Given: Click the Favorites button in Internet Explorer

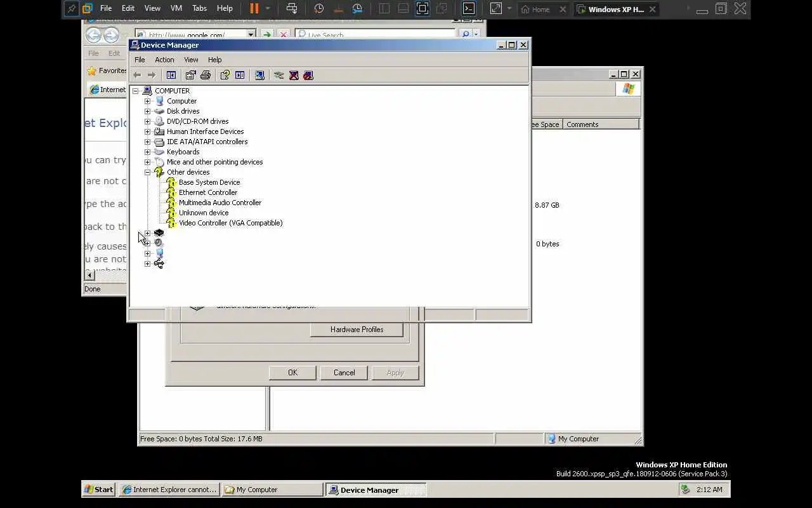Looking at the screenshot, I should (x=107, y=70).
